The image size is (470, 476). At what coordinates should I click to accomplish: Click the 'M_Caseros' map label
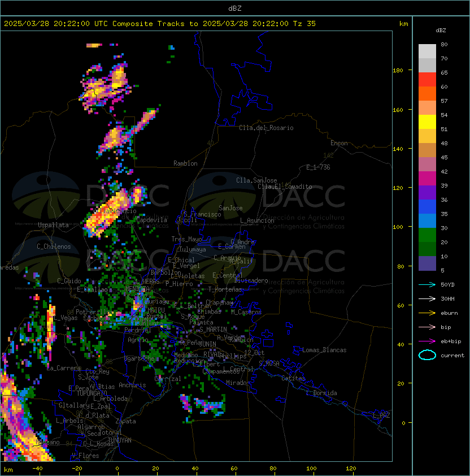(x=246, y=311)
